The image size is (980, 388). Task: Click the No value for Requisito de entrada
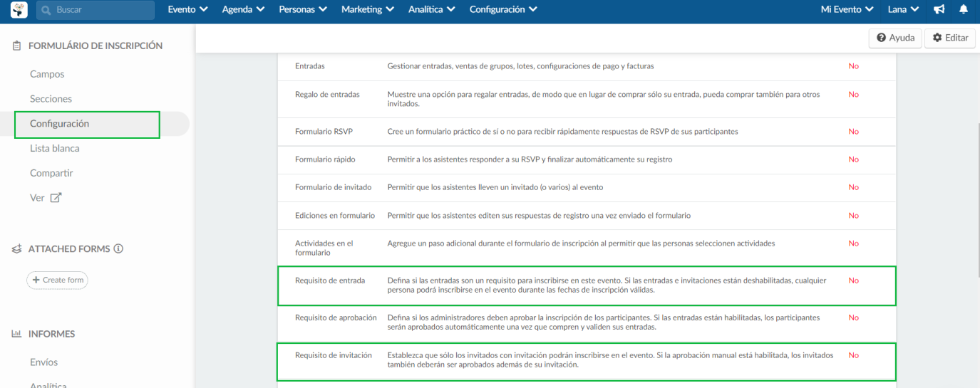[x=853, y=280]
